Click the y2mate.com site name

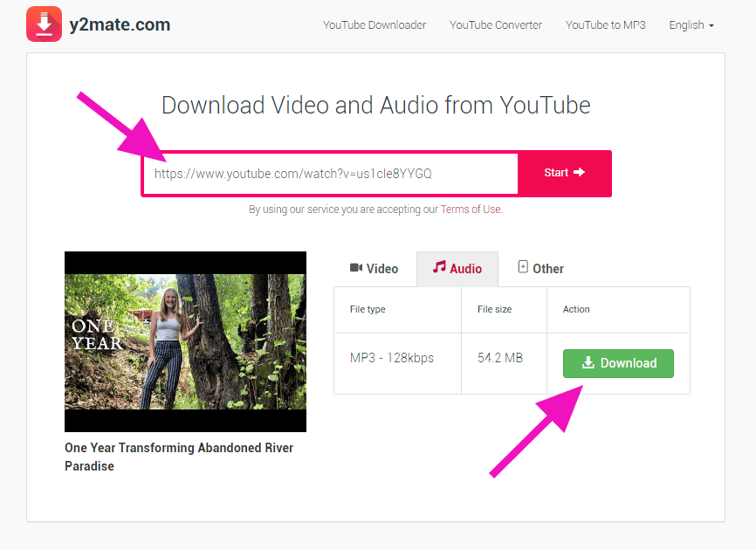tap(120, 24)
